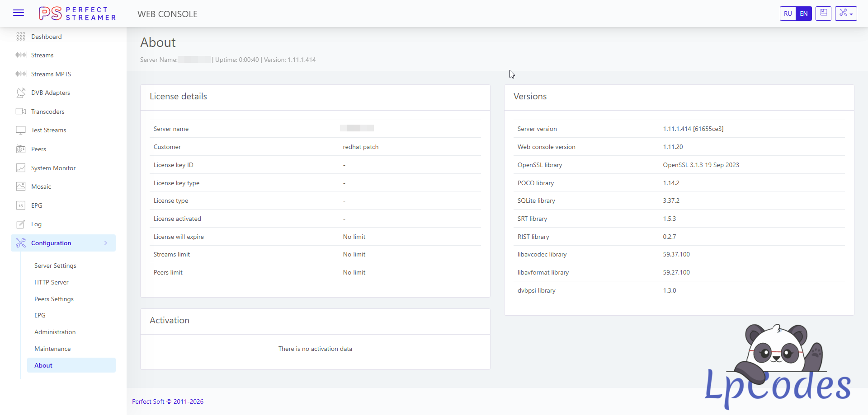Collapse the Configuration menu chevron

(x=106, y=243)
